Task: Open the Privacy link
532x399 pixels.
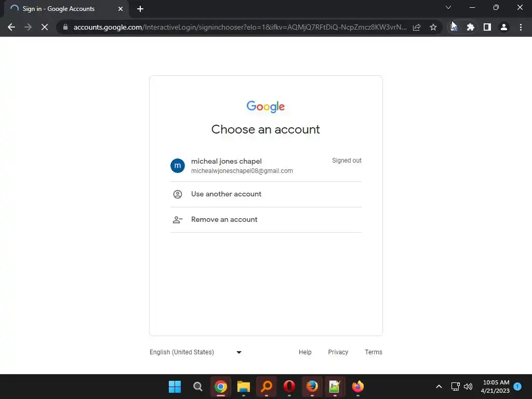Action: pyautogui.click(x=338, y=352)
